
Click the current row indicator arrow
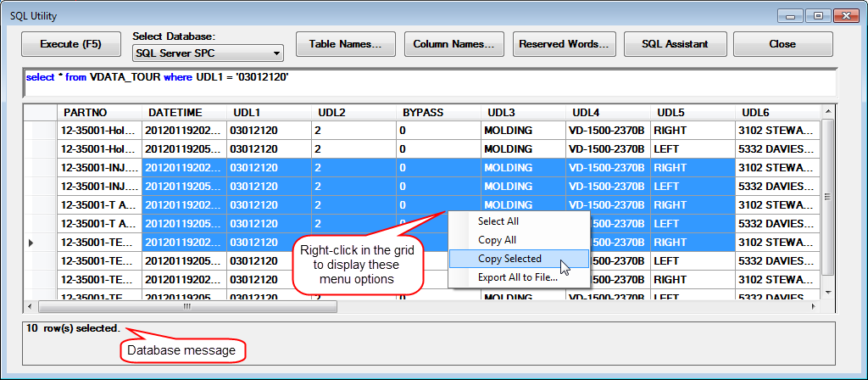tap(31, 243)
